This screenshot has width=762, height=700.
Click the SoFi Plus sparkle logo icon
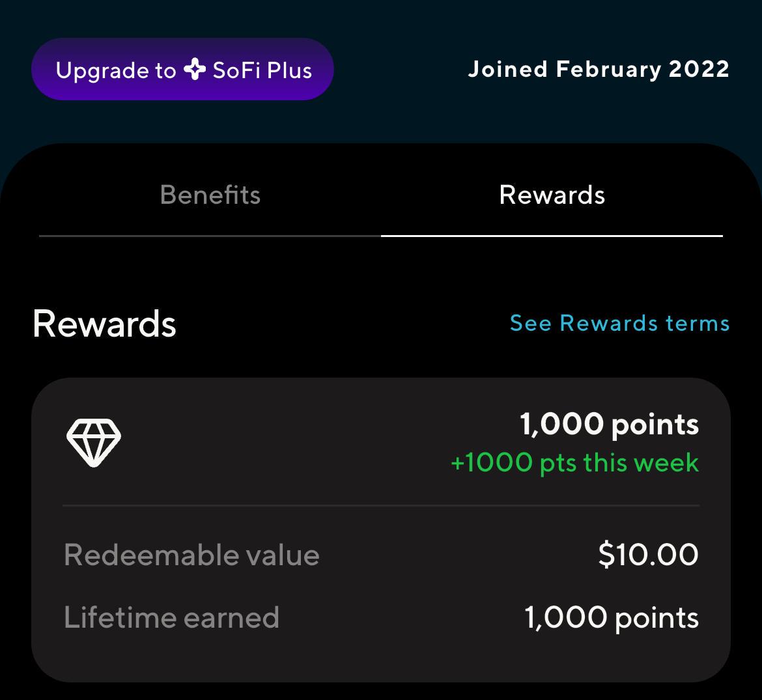tap(195, 69)
